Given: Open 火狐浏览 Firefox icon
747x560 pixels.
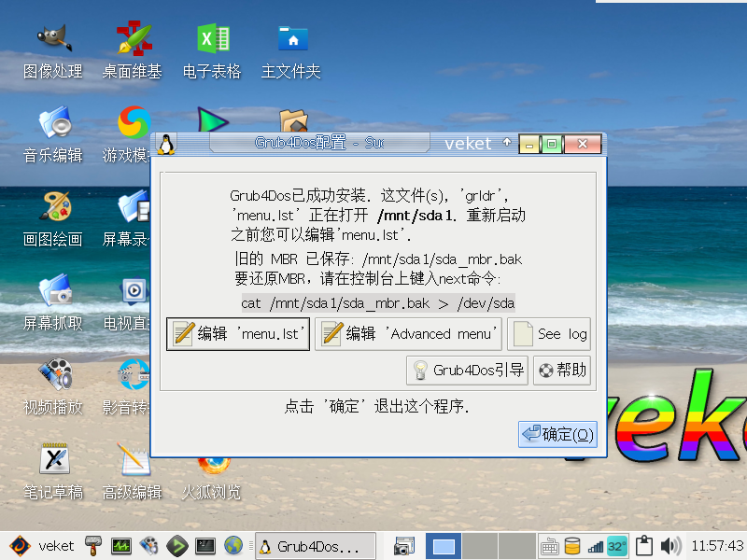Looking at the screenshot, I should 214,465.
